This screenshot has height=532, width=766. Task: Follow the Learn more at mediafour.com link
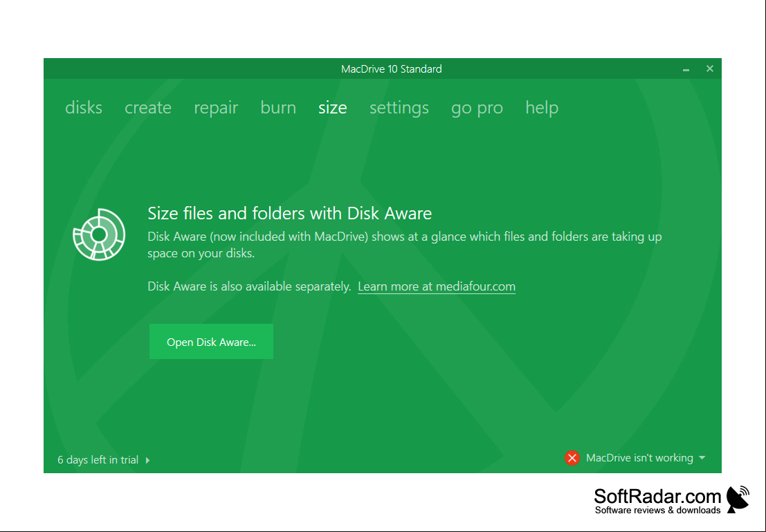[x=437, y=286]
